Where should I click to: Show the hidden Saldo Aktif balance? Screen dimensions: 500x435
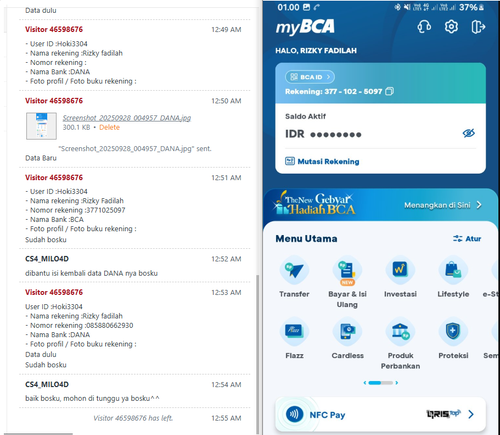coord(469,133)
